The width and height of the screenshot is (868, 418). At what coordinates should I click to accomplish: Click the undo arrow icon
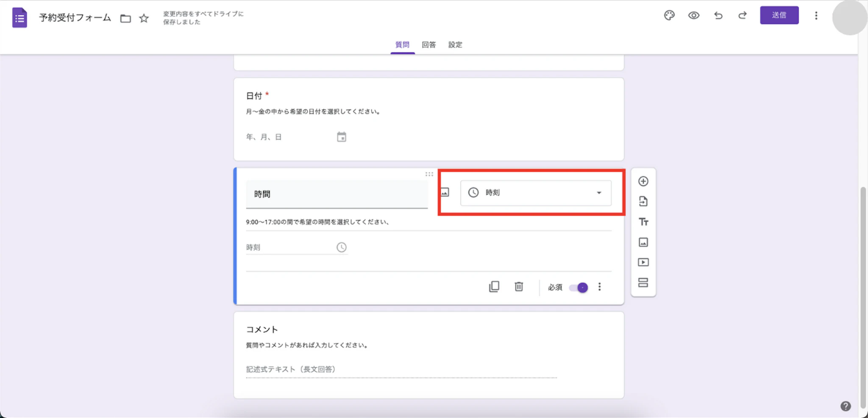(x=718, y=16)
